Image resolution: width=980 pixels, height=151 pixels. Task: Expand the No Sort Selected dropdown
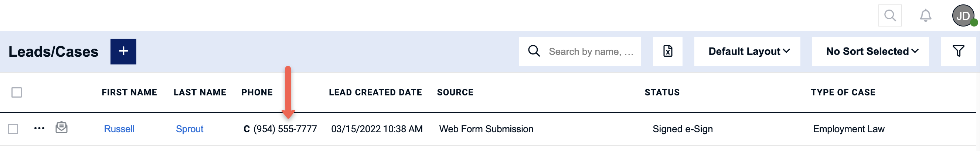870,51
